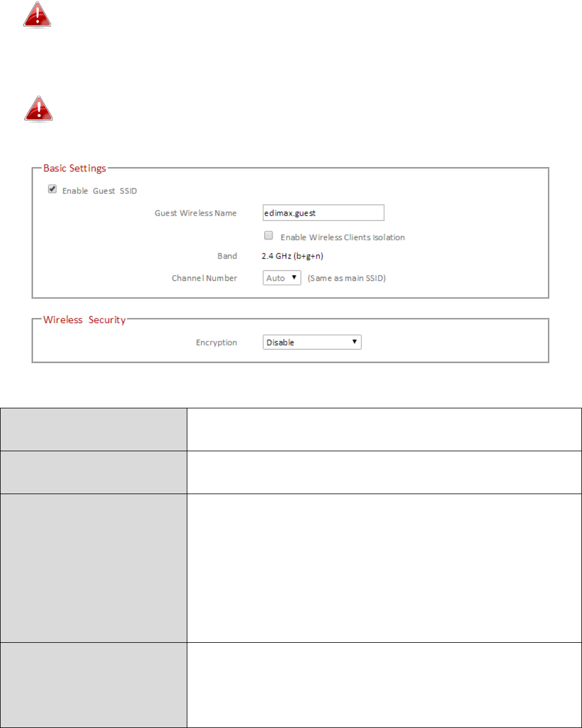Edit the Guest Wireless Name field
Viewport: 582px width, 728px height.
pyautogui.click(x=324, y=213)
